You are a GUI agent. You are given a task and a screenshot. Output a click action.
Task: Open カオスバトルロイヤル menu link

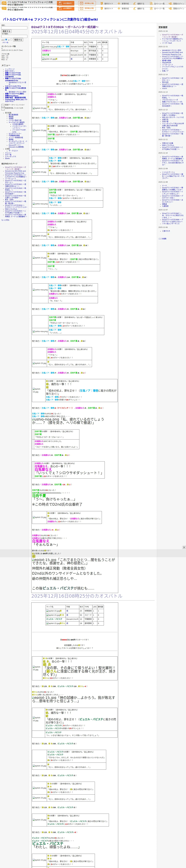point(13,86)
